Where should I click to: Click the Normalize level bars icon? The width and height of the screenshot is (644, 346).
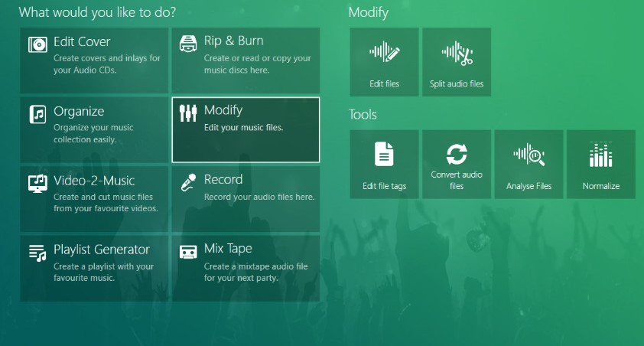coord(601,155)
